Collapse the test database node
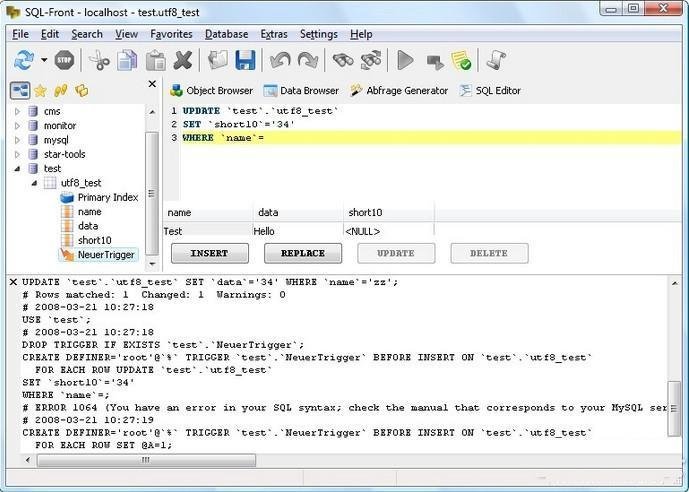The height and width of the screenshot is (492, 689). point(17,169)
